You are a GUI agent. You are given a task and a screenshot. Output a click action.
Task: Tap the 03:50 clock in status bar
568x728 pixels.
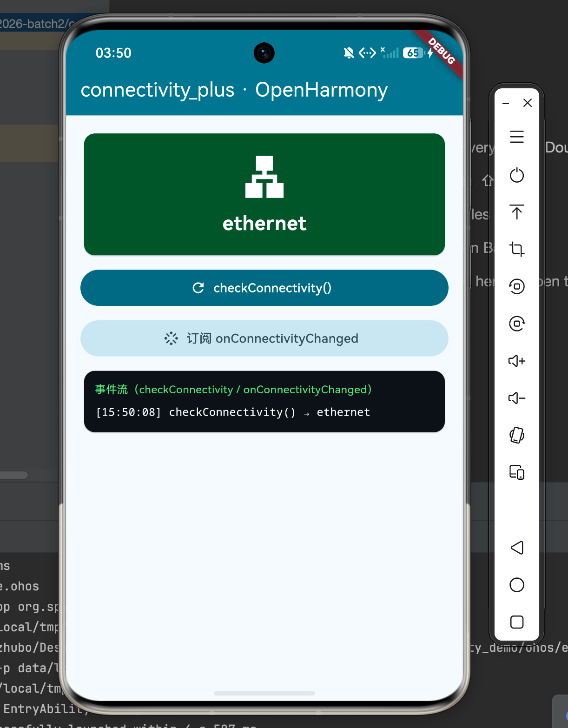(x=113, y=53)
